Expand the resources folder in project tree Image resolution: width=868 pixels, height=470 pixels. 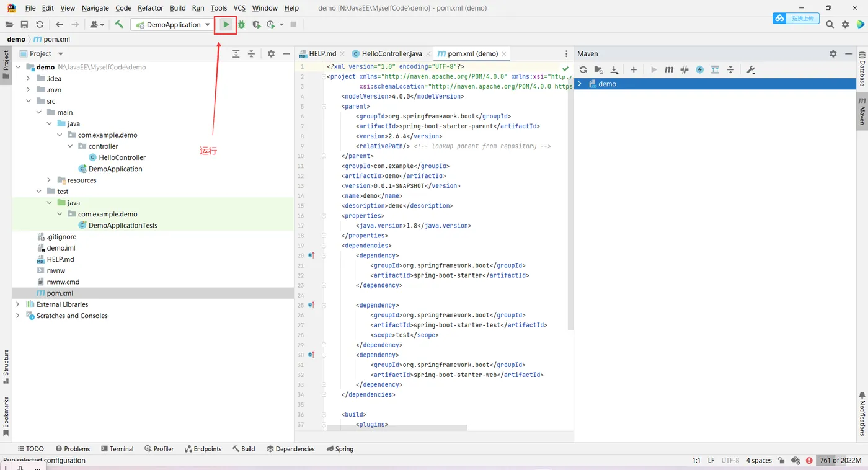[x=50, y=180]
